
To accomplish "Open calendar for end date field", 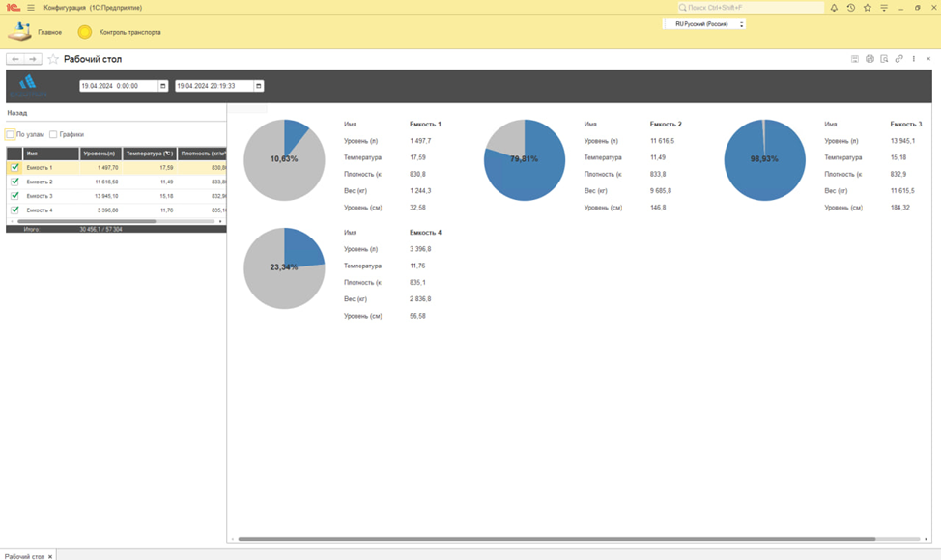I will point(259,86).
